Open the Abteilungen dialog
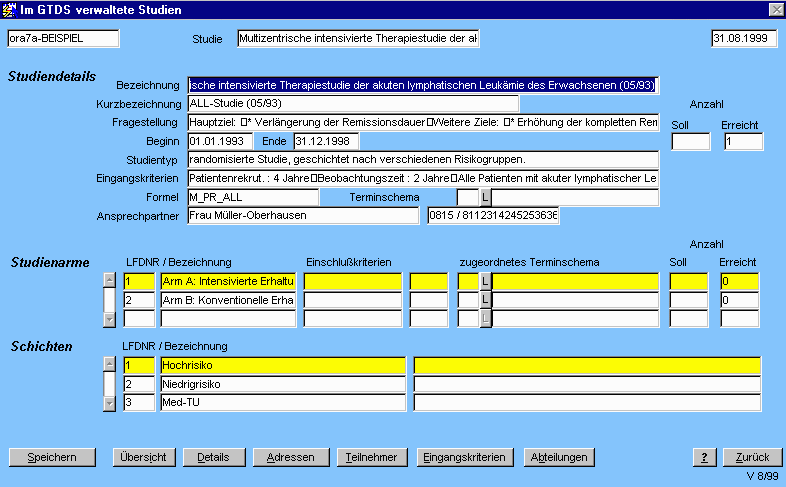Viewport: 786px width, 487px height. (x=559, y=457)
